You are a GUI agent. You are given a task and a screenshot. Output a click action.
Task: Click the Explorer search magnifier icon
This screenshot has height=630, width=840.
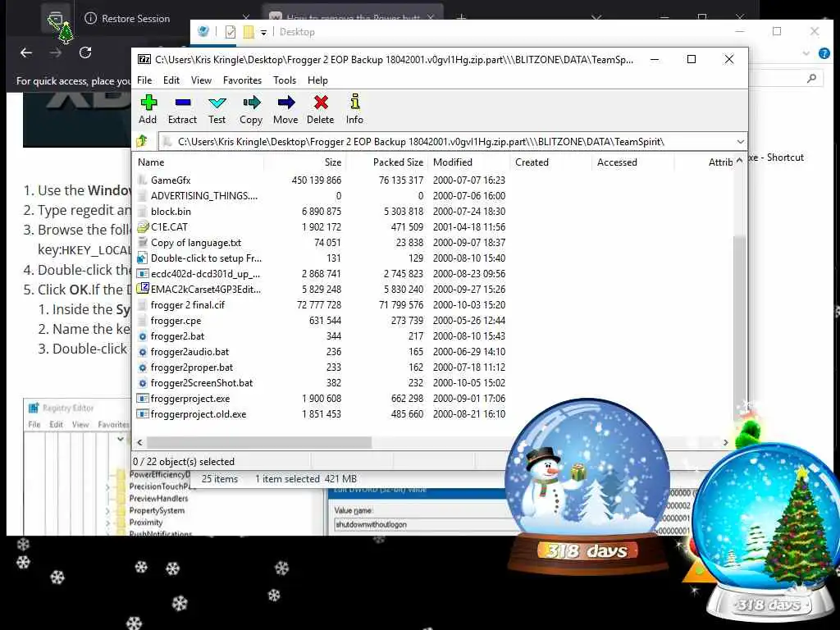[812, 79]
